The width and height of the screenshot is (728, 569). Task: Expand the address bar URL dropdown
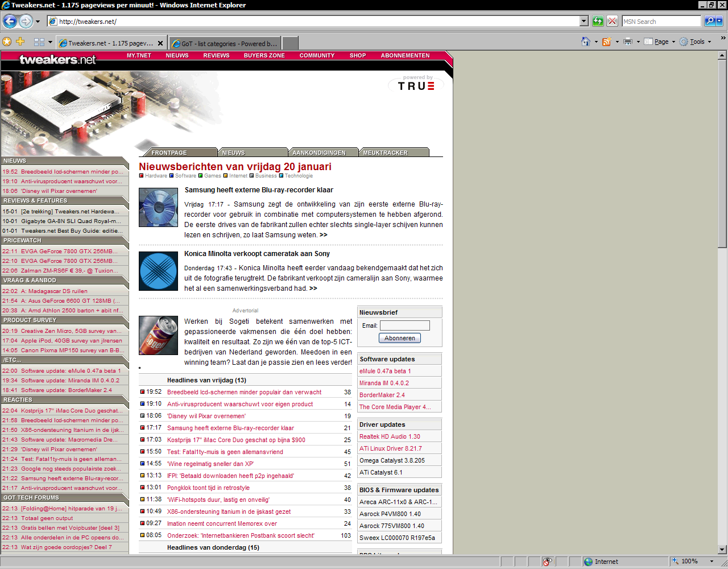584,21
